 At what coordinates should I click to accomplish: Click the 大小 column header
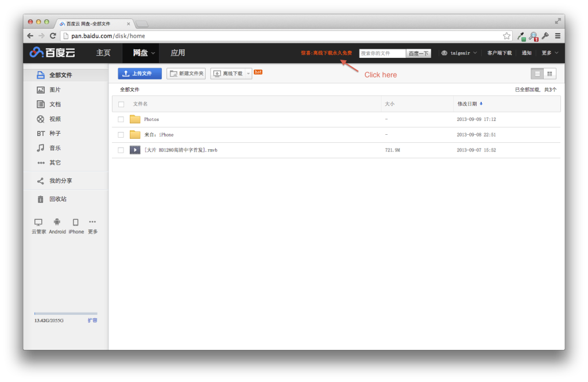[390, 104]
